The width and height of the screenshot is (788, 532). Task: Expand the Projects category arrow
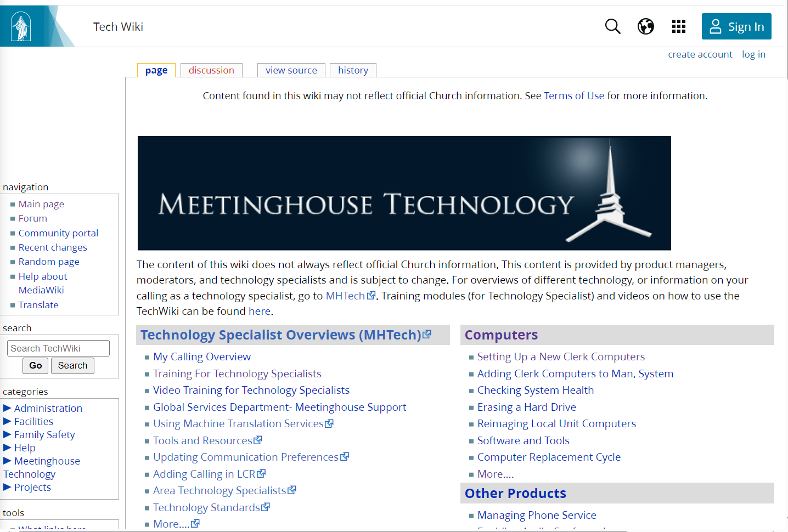(x=7, y=486)
